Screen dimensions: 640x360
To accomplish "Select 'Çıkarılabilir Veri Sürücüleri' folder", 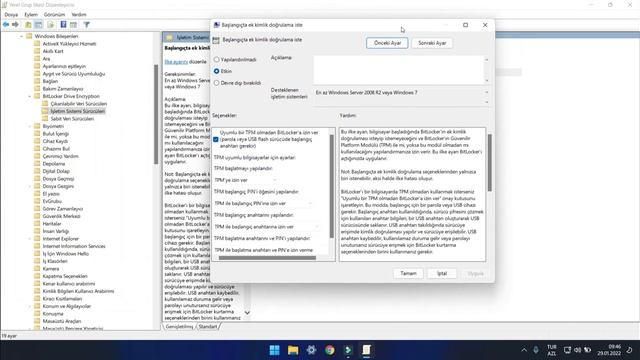I will pyautogui.click(x=79, y=104).
